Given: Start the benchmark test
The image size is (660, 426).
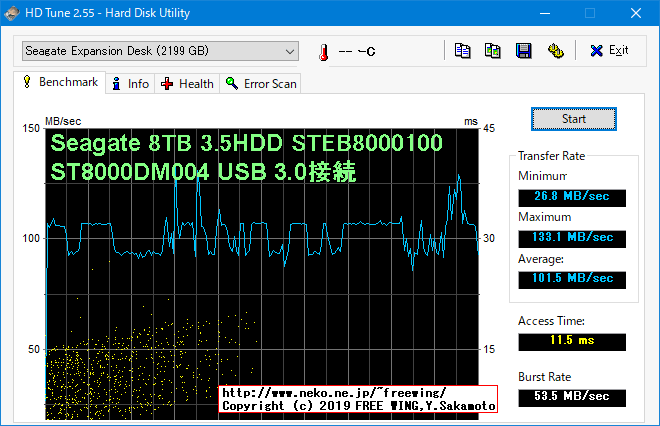Looking at the screenshot, I should [574, 119].
